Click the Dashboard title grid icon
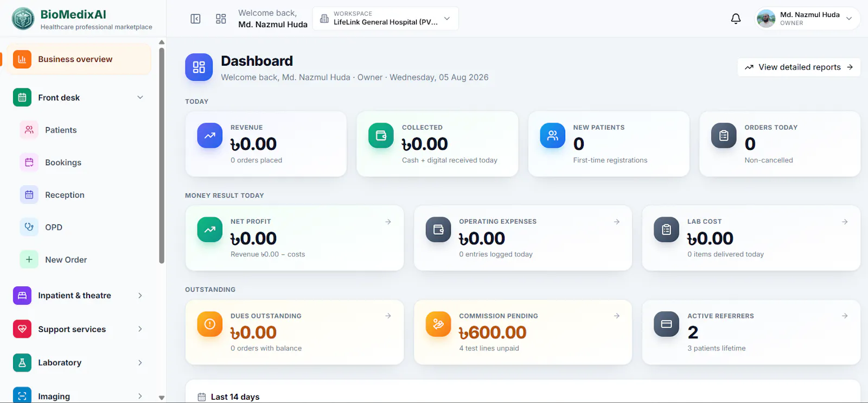 199,67
